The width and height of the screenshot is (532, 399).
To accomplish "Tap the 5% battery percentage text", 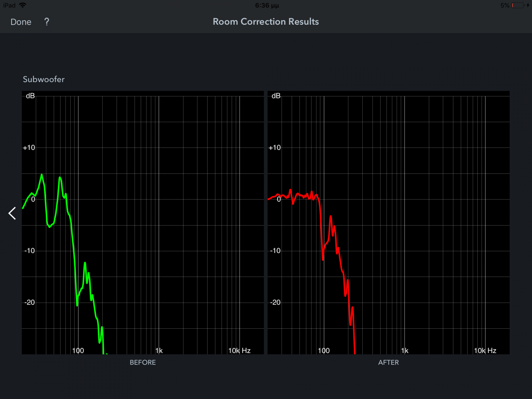I will tap(505, 6).
